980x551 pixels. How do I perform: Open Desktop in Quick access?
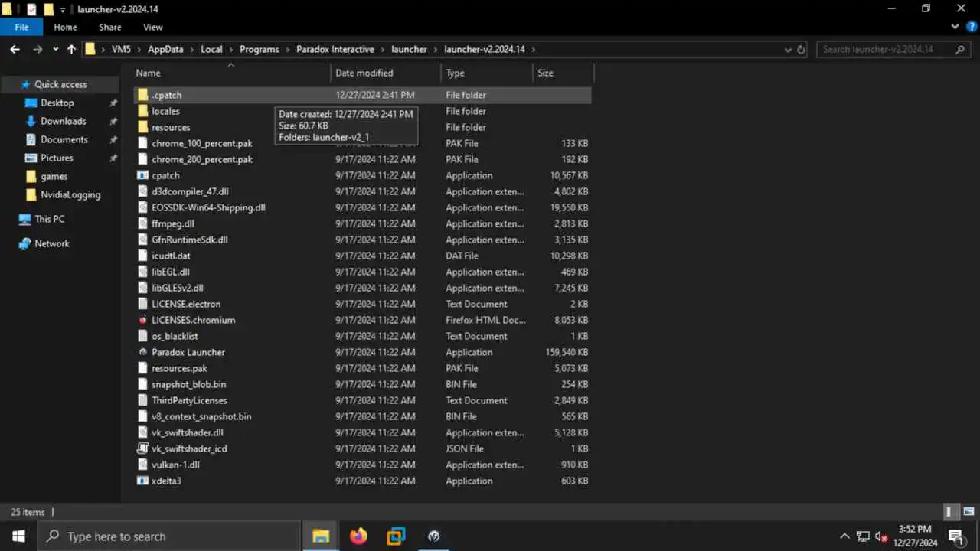pos(57,103)
